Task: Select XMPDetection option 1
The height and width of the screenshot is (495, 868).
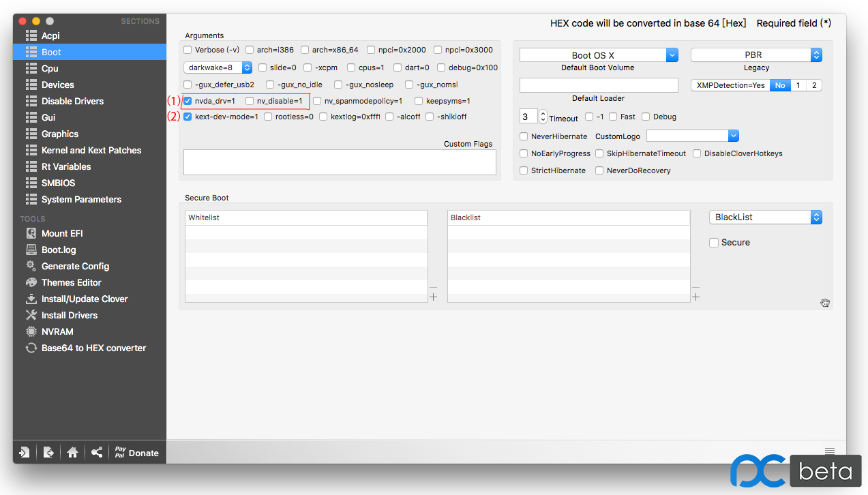Action: pyautogui.click(x=798, y=85)
